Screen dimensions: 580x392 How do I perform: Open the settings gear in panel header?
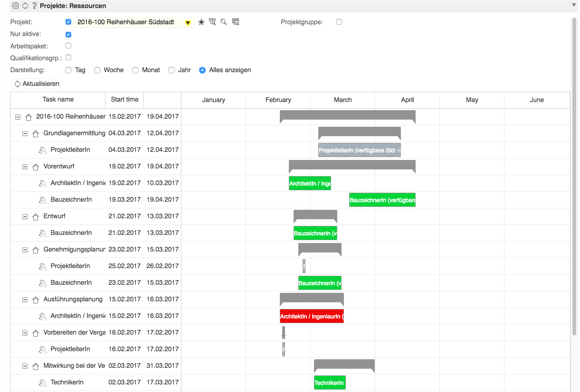(x=15, y=6)
